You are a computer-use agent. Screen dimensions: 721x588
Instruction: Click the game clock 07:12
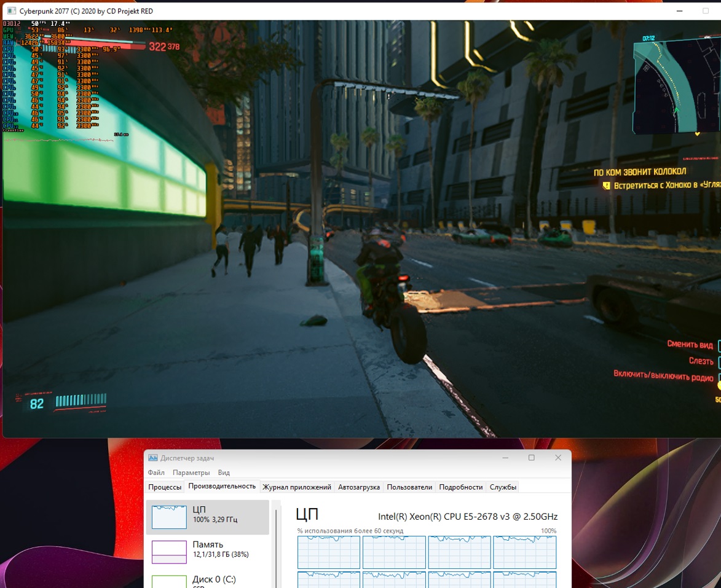tap(648, 38)
